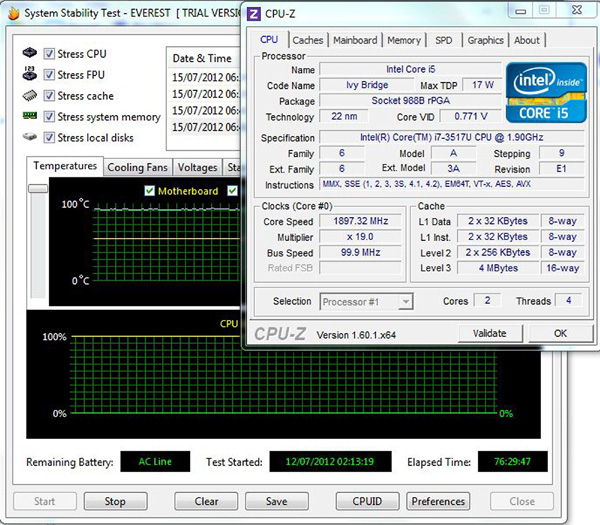The height and width of the screenshot is (525, 600).
Task: Select the Memory tab in CPU-Z
Action: click(x=404, y=40)
